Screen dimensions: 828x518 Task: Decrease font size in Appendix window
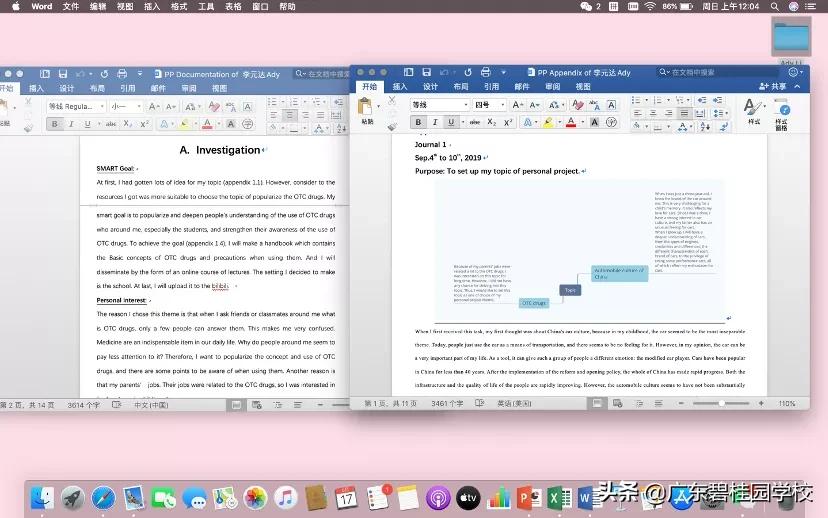(534, 105)
